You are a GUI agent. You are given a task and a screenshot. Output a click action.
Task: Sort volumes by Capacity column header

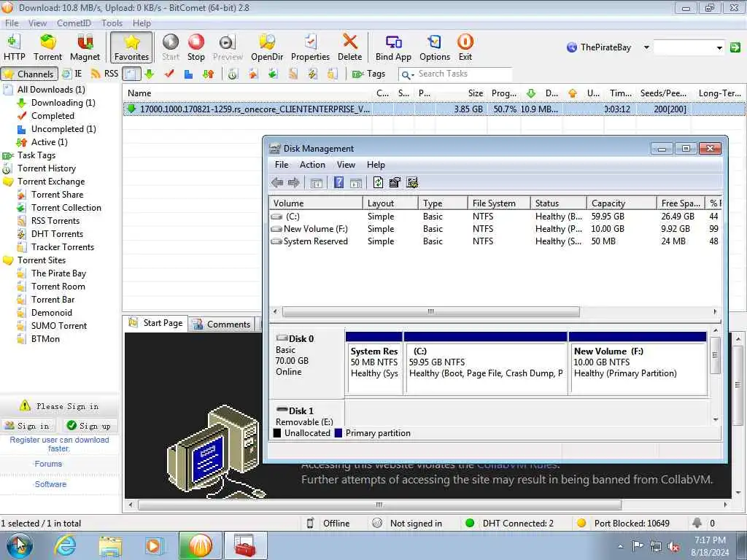pos(621,203)
